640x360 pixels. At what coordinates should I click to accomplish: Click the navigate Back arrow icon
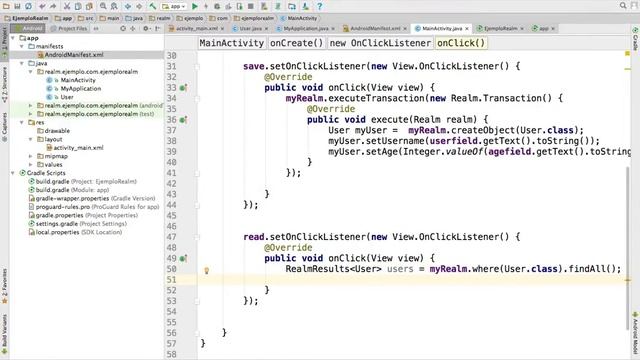[x=128, y=6]
